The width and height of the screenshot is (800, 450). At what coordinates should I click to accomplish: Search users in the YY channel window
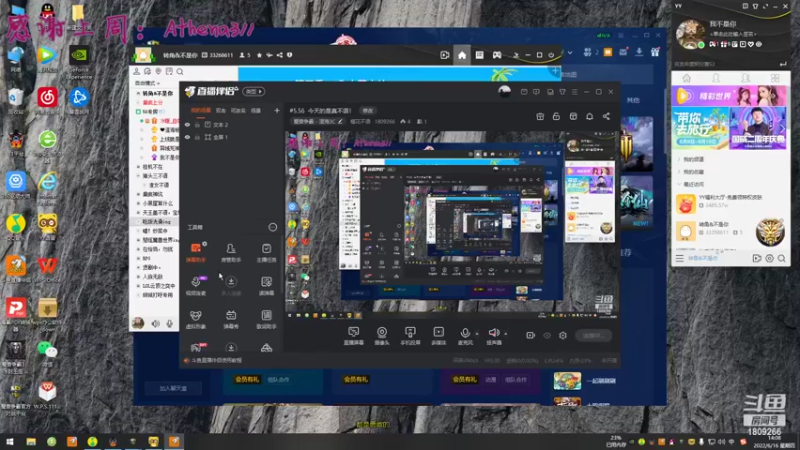[x=180, y=71]
